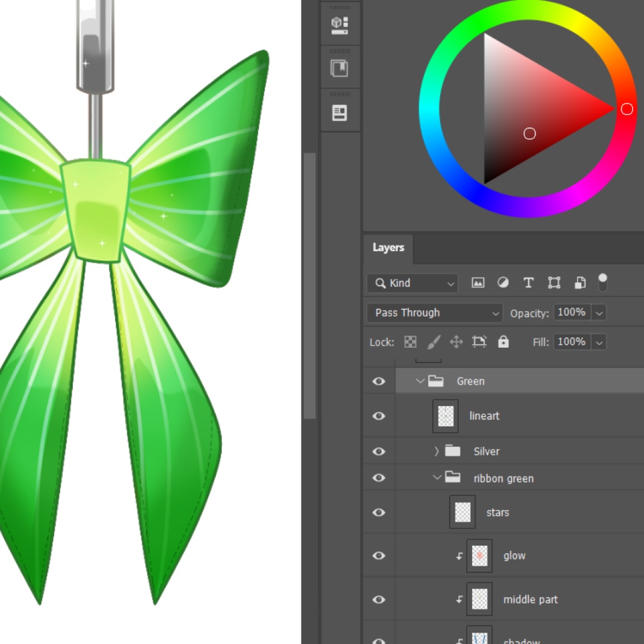Lock transparent pixels
The height and width of the screenshot is (644, 644).
410,341
